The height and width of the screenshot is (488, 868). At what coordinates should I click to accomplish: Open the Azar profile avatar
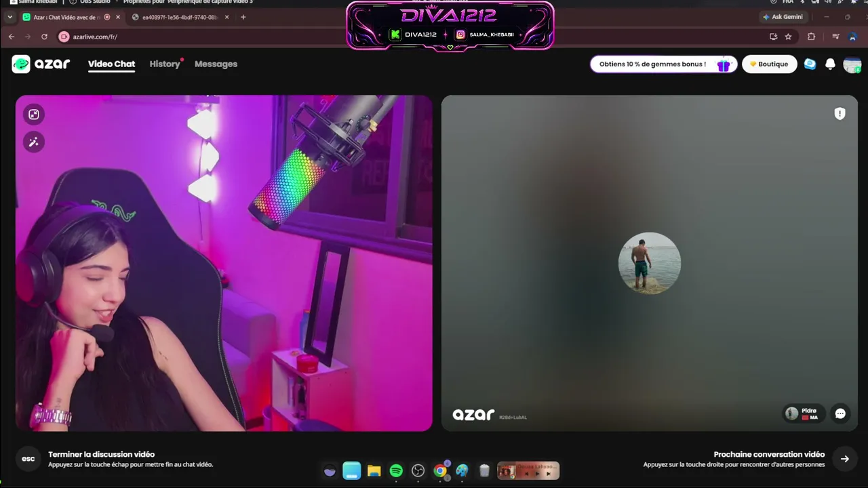click(852, 64)
